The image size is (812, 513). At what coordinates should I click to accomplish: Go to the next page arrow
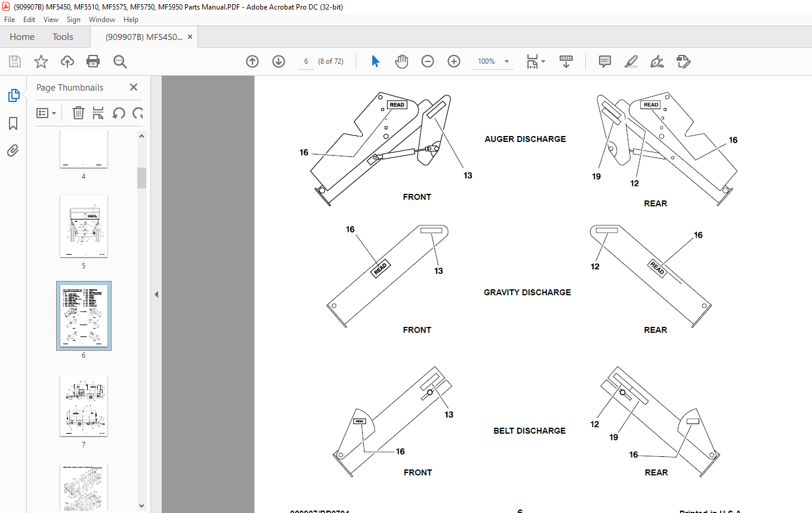tap(279, 61)
